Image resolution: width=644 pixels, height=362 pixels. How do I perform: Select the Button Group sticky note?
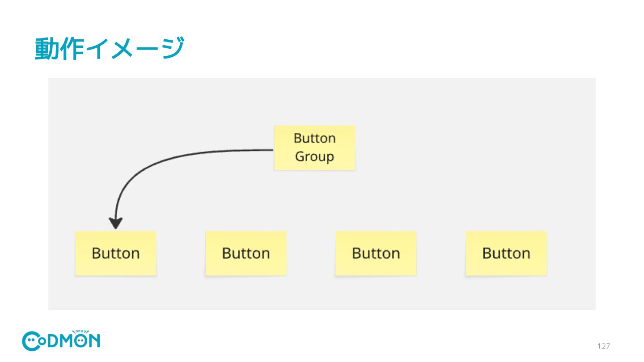click(x=314, y=147)
